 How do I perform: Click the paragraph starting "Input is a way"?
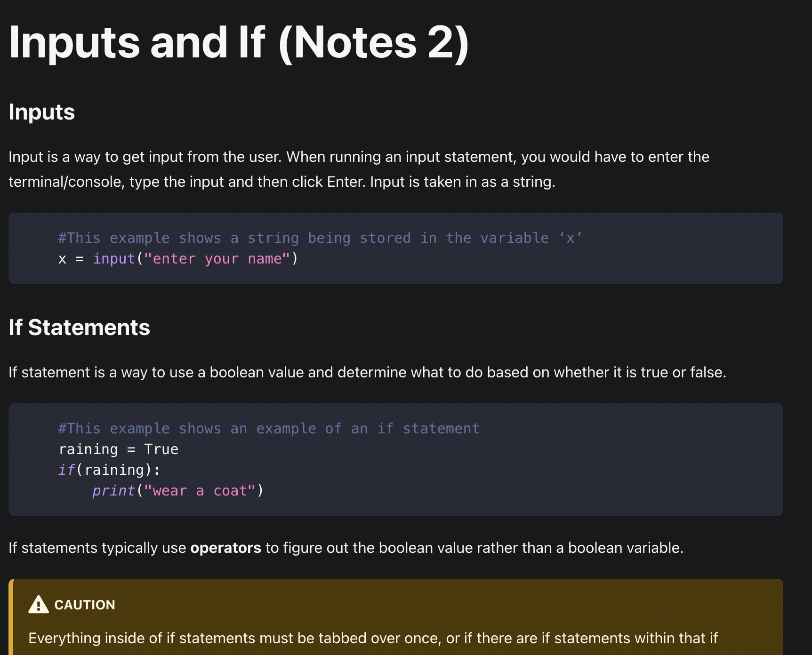pyautogui.click(x=359, y=169)
